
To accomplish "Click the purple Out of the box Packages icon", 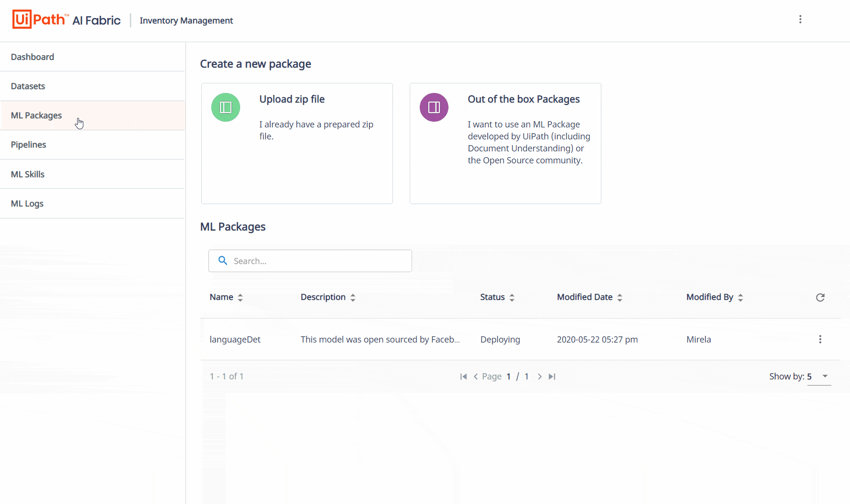I will pos(434,107).
